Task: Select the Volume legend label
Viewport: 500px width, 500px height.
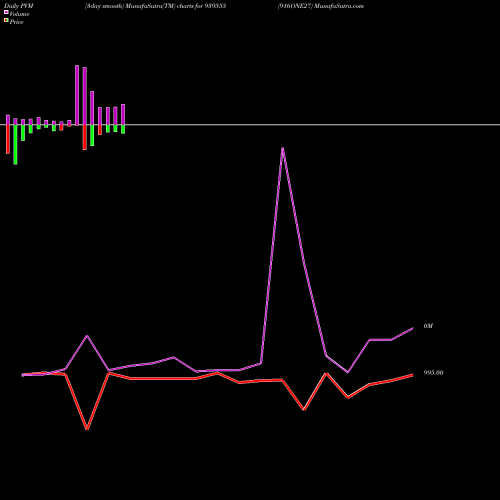Action: click(x=19, y=14)
